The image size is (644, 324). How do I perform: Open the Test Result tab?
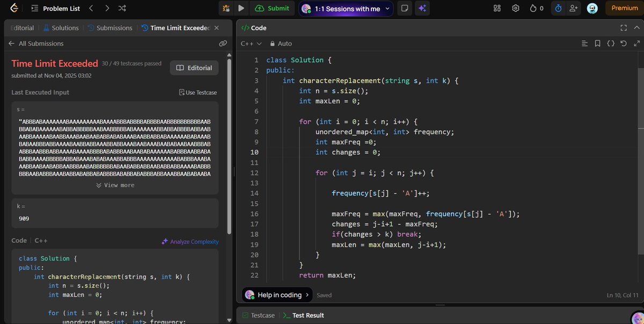(304, 315)
